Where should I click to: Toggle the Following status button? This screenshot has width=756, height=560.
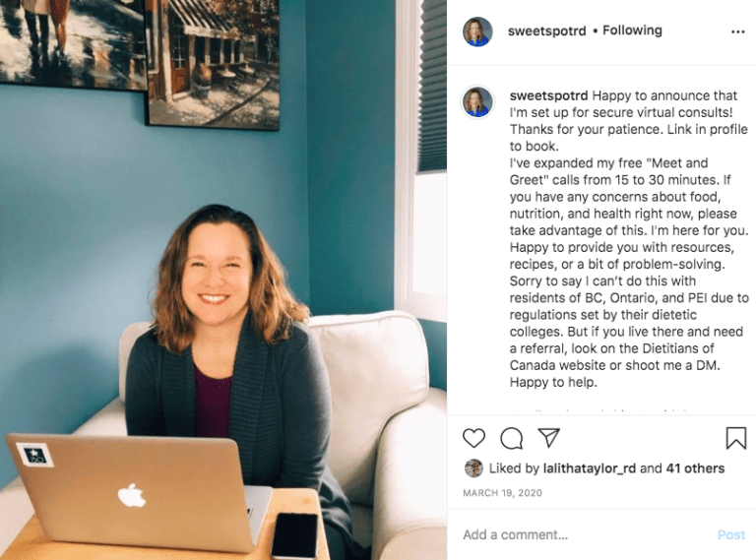pyautogui.click(x=632, y=31)
